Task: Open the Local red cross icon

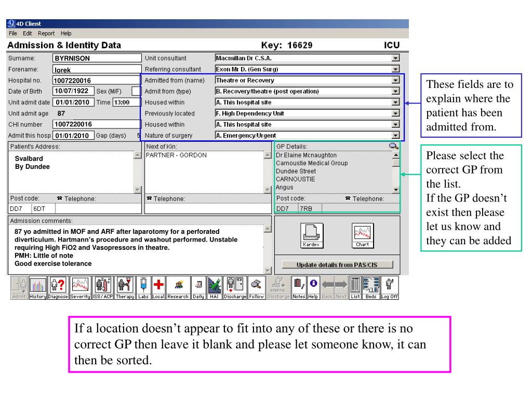Action: [158, 288]
